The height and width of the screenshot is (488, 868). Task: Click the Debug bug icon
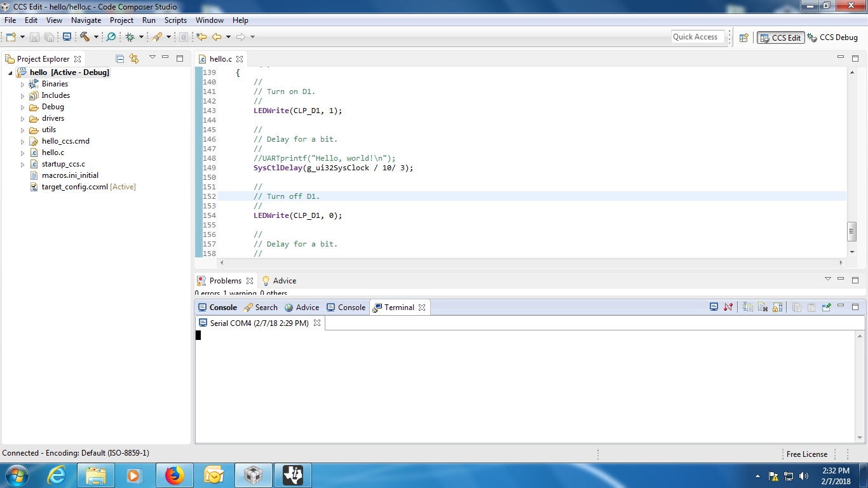pos(130,37)
